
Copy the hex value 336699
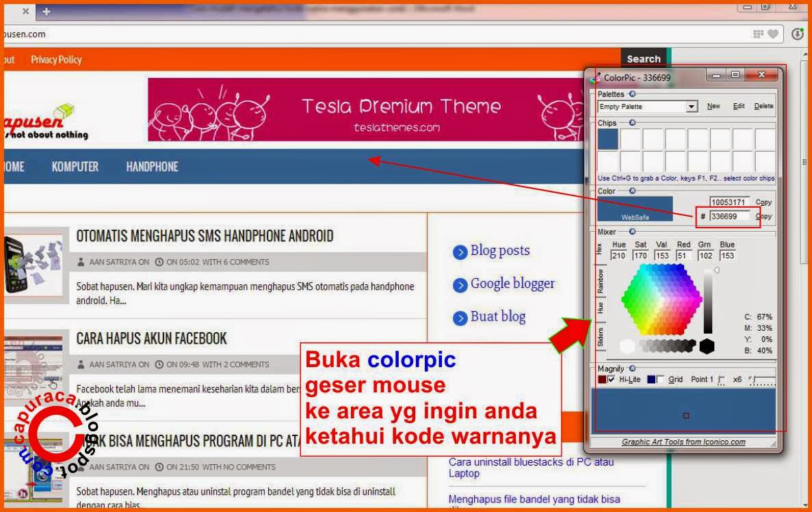(764, 216)
